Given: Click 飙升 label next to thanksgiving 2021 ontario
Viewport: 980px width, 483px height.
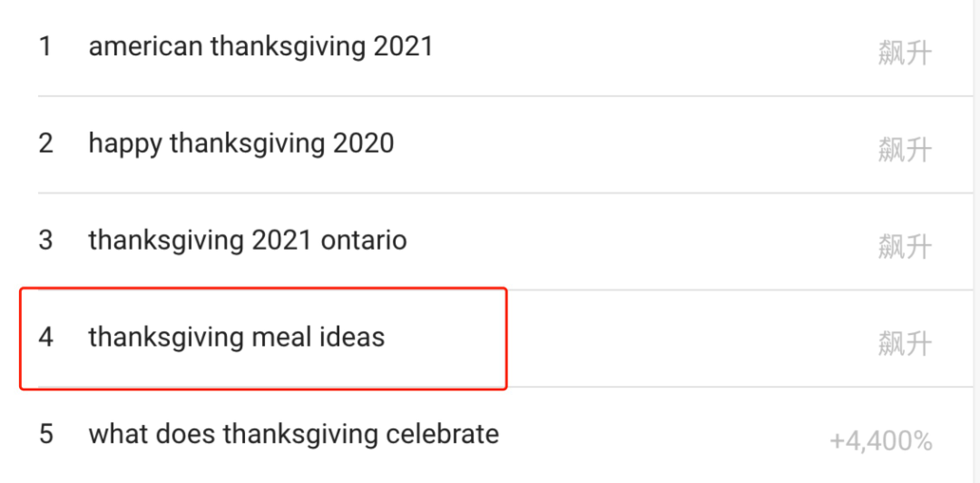Looking at the screenshot, I should pyautogui.click(x=905, y=246).
